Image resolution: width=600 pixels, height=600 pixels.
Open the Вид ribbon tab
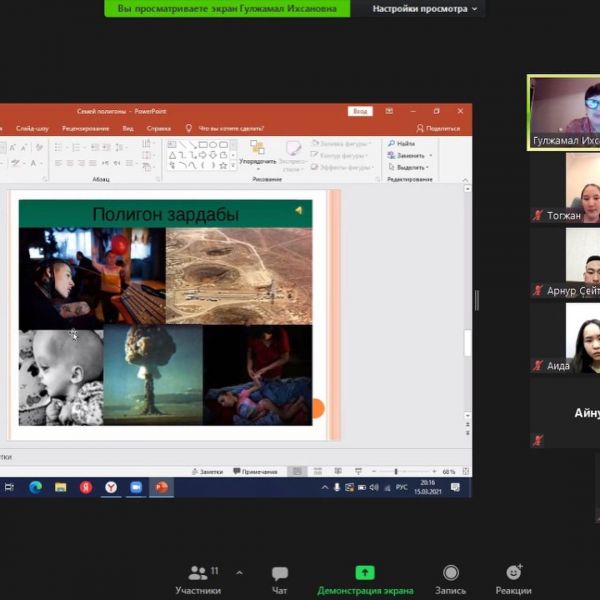pos(128,128)
